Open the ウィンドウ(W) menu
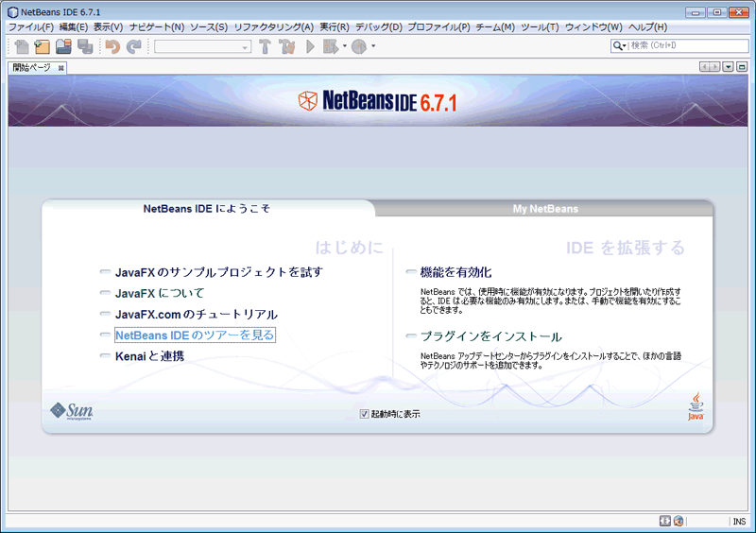Image resolution: width=756 pixels, height=533 pixels. coord(593,27)
